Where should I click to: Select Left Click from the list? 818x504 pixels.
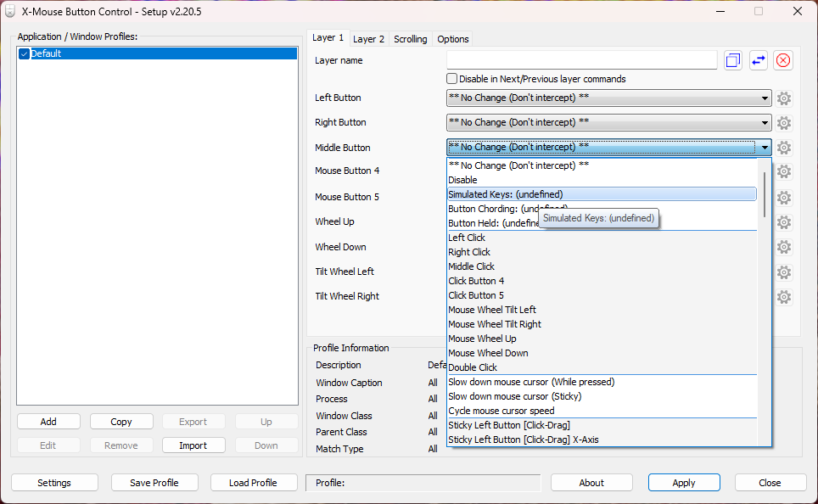[602, 238]
